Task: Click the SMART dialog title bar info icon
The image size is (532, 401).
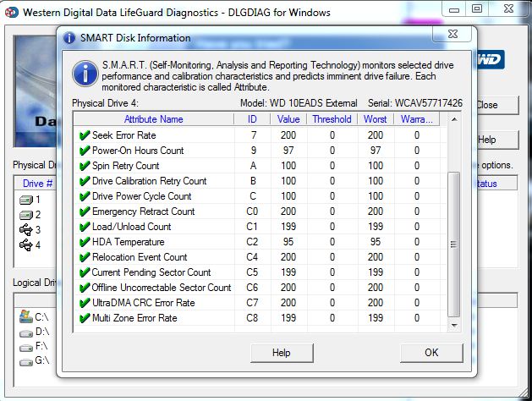Action: (69, 38)
